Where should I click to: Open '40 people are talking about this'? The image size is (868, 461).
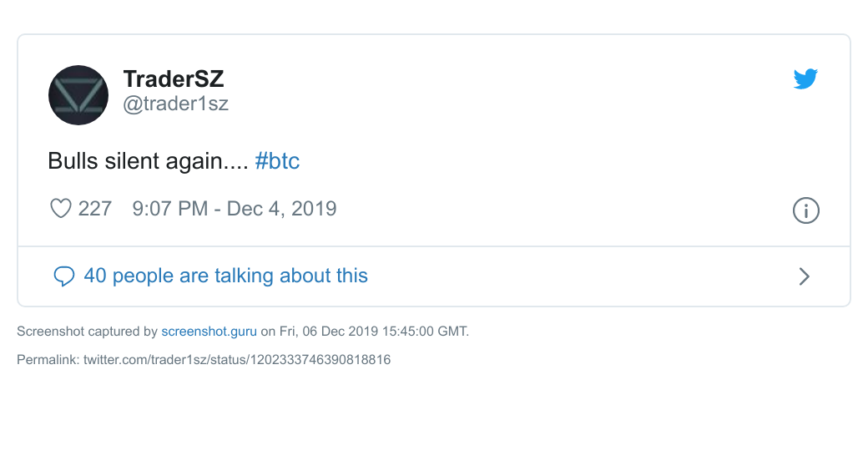click(x=226, y=276)
